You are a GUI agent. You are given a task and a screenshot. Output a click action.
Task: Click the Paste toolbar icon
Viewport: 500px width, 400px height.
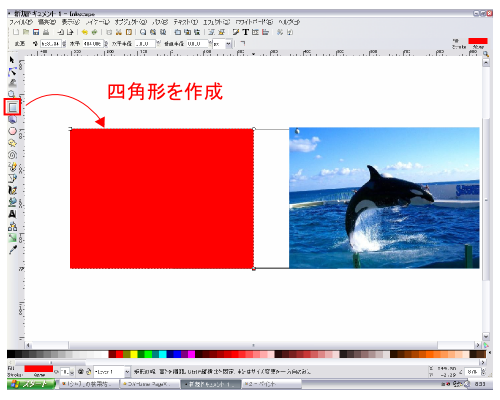coord(129,32)
